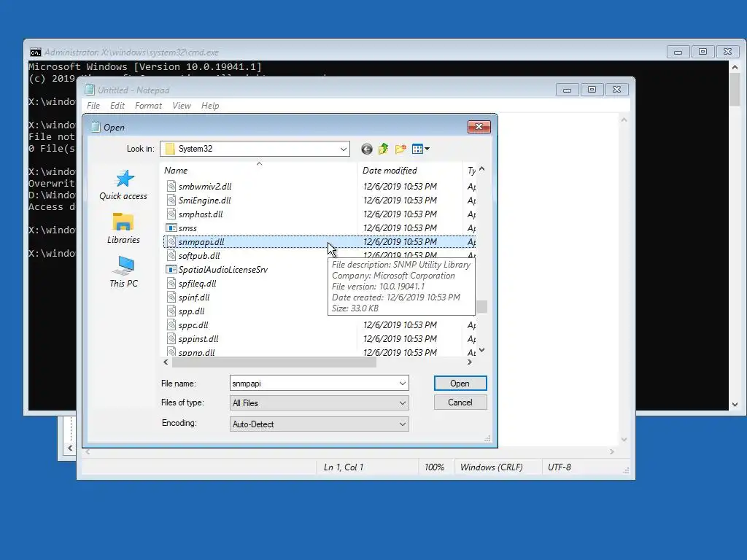Select the sppinst.dll file icon
This screenshot has height=560, width=747.
pyautogui.click(x=171, y=338)
